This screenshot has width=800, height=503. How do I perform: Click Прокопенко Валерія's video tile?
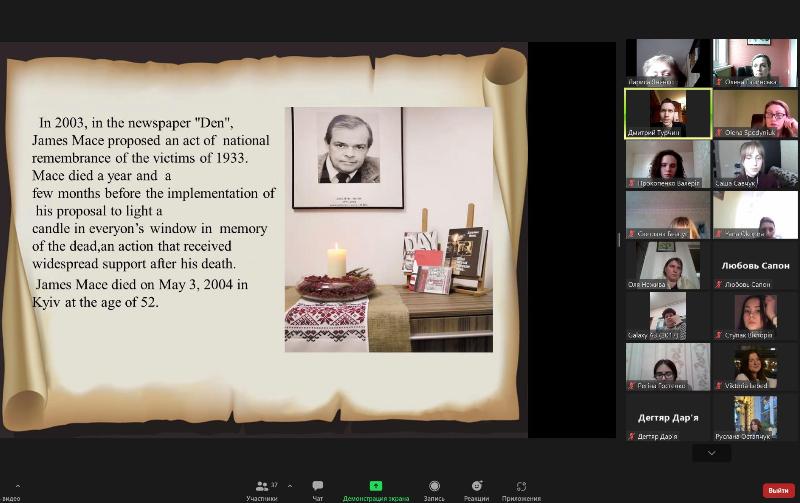[x=668, y=163]
